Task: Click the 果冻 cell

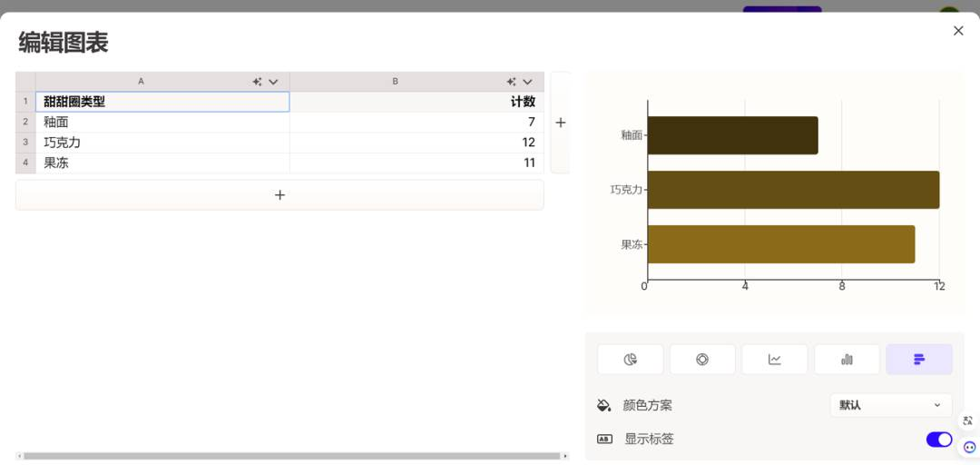Action: (162, 163)
